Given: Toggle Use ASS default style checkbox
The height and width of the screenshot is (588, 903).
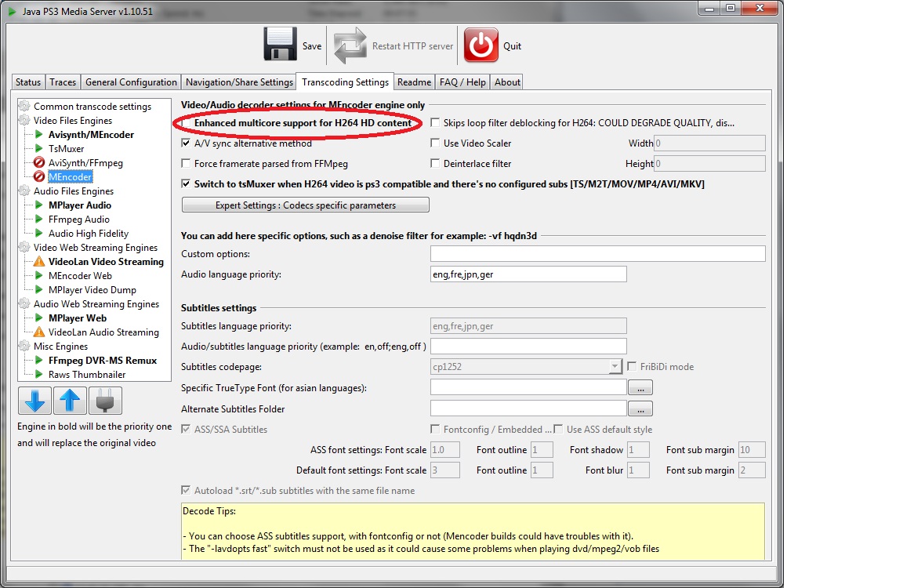Looking at the screenshot, I should point(558,429).
